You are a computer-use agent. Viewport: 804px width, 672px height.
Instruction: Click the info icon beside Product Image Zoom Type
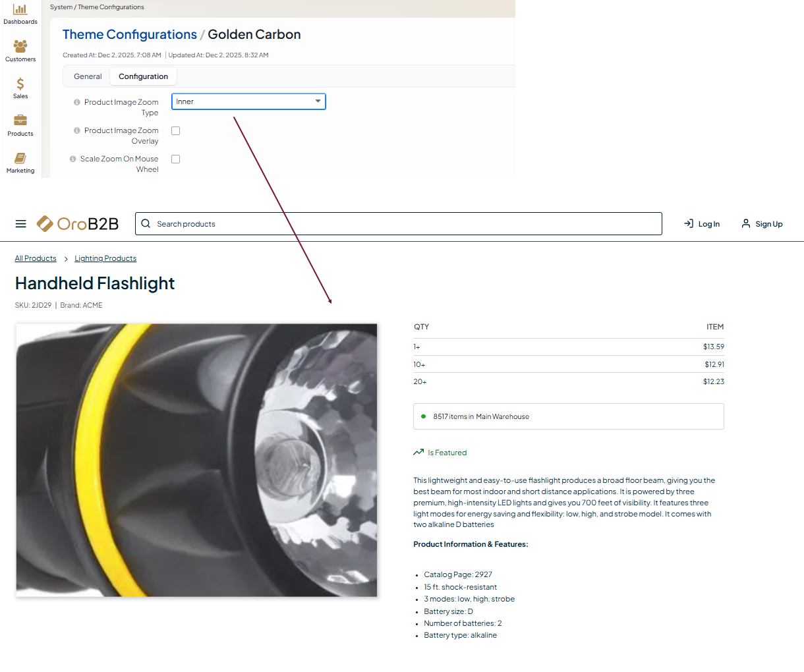click(x=77, y=102)
